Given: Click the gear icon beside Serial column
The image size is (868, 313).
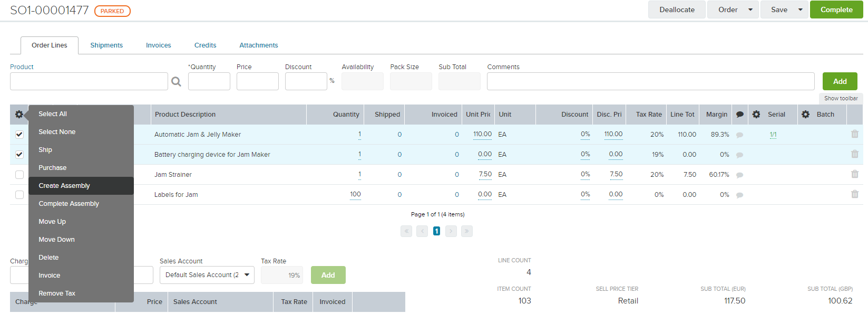Looking at the screenshot, I should pos(756,115).
